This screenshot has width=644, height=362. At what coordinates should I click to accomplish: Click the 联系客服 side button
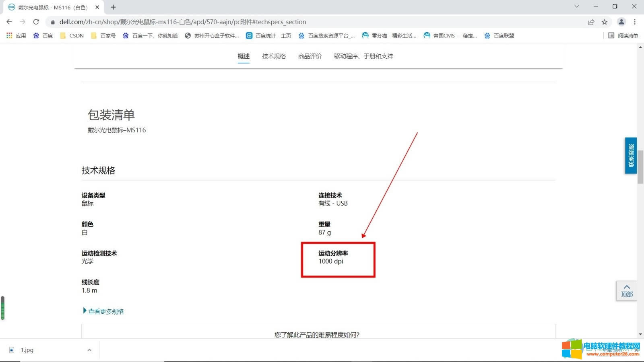click(x=631, y=156)
